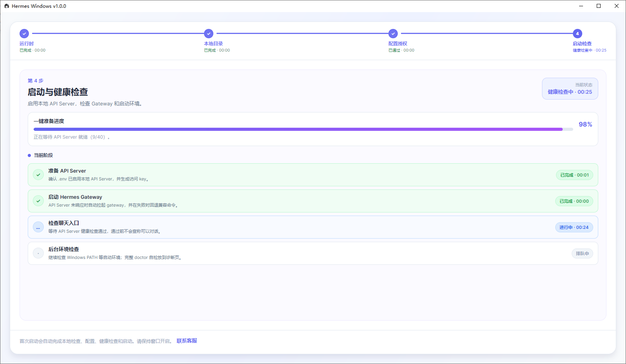The image size is (626, 364).
Task: Click the 配置授权 step checkmark circle
Action: click(393, 34)
